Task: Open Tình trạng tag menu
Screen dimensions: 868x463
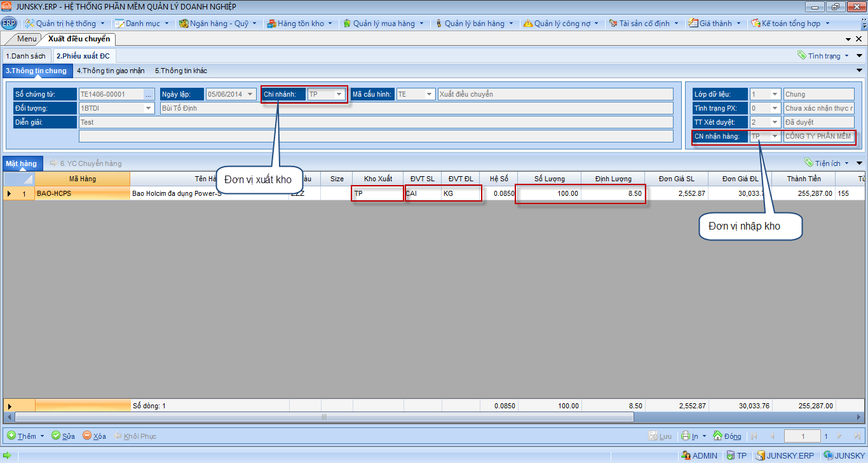Action: (x=824, y=56)
